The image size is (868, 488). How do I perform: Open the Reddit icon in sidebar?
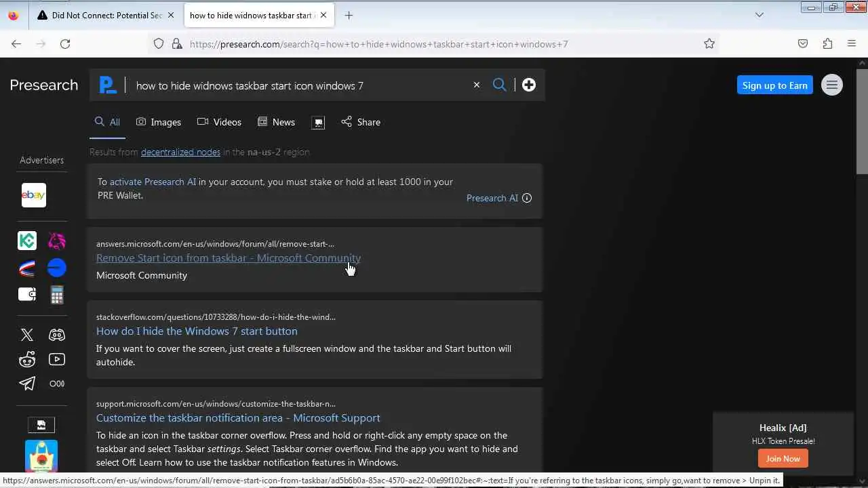pos(27,359)
